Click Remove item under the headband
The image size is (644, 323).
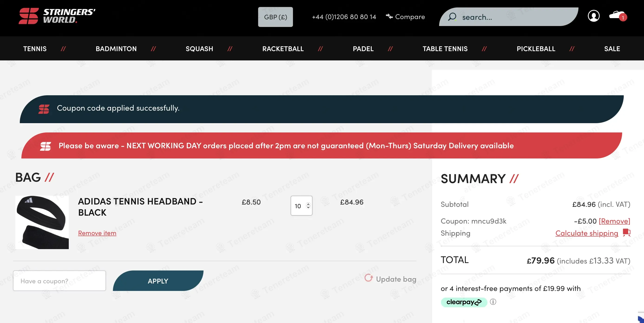coord(97,233)
